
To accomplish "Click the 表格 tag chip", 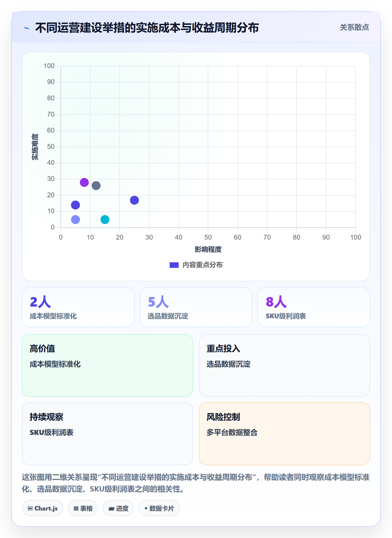I will pyautogui.click(x=83, y=508).
